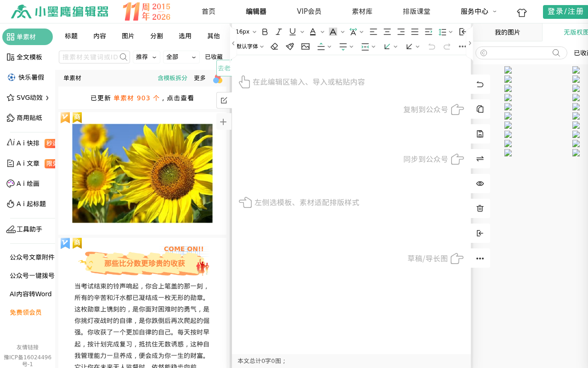
Task: Click the black diagonal arrow icon
Action: click(x=409, y=46)
